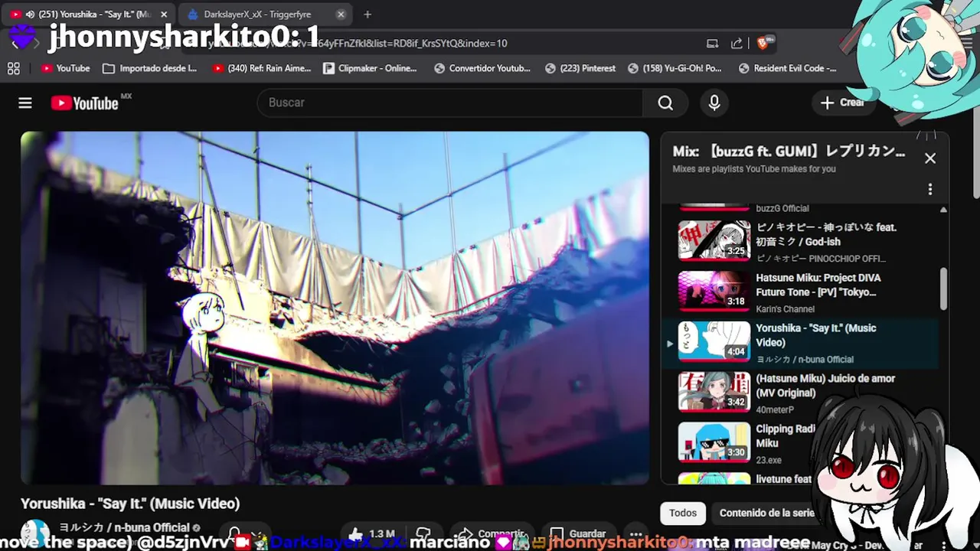Click the search magnifier button
Image resolution: width=980 pixels, height=551 pixels.
(x=665, y=103)
